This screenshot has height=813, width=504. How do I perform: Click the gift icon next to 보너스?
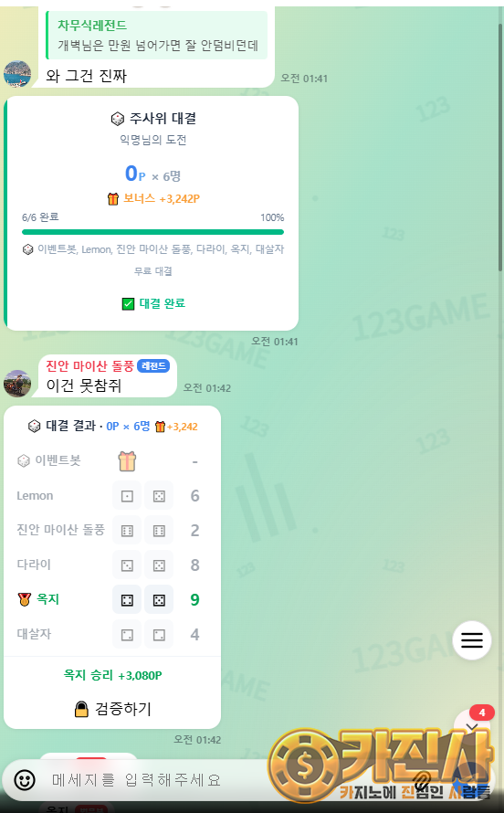click(x=113, y=198)
